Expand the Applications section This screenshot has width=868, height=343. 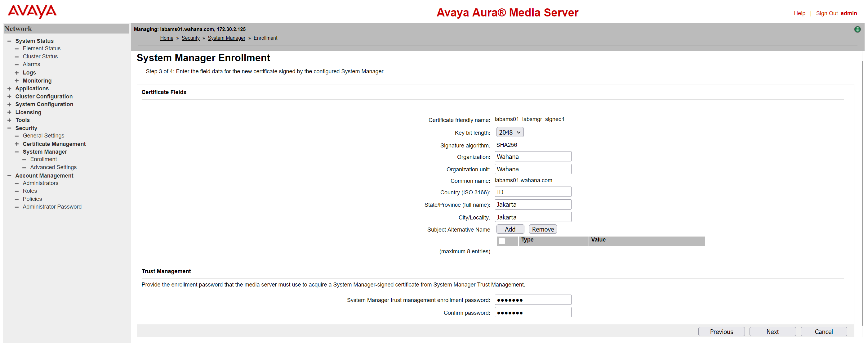[x=9, y=88]
